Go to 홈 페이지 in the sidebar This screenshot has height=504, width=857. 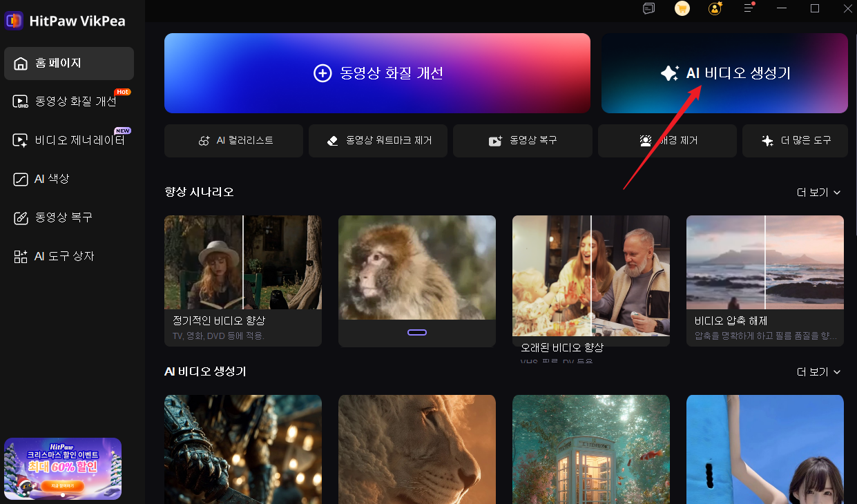(69, 64)
